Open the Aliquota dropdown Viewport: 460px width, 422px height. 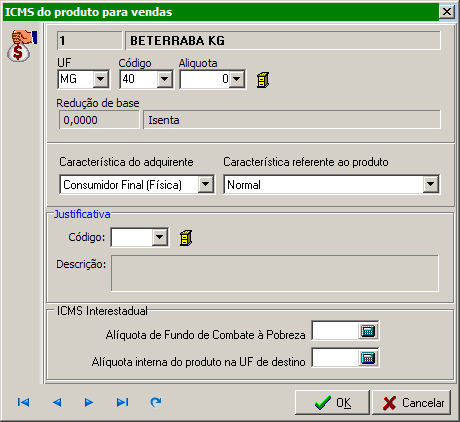pos(237,79)
